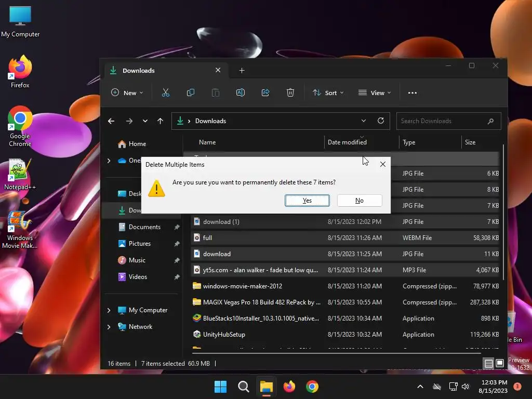The width and height of the screenshot is (532, 399).
Task: Expand the address bar history dropdown
Action: 363,121
